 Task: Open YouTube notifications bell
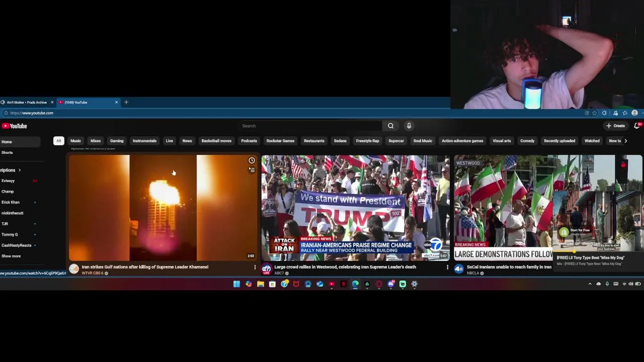637,126
